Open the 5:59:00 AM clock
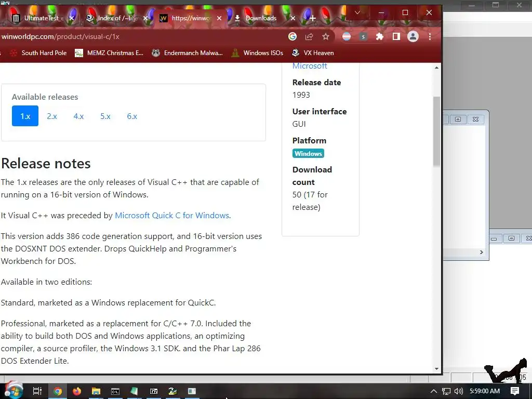Image resolution: width=532 pixels, height=399 pixels. pyautogui.click(x=485, y=391)
